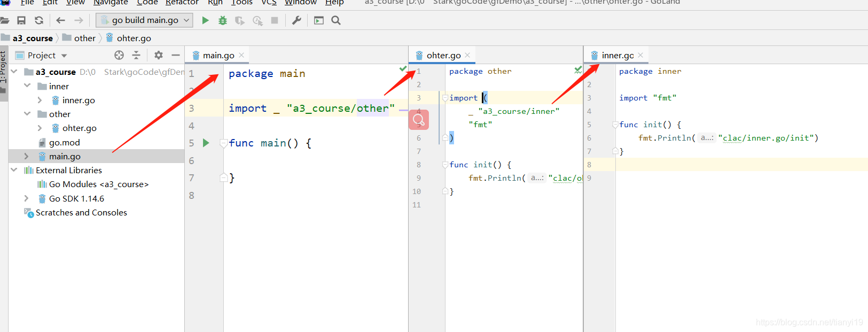This screenshot has height=332, width=868.
Task: Click the Save All toolbar icon
Action: pos(21,20)
